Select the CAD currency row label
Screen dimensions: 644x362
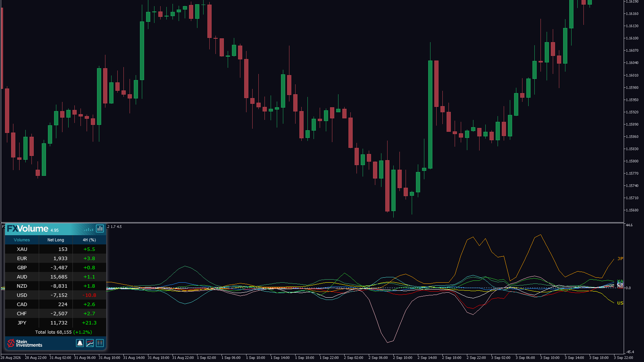click(x=22, y=305)
